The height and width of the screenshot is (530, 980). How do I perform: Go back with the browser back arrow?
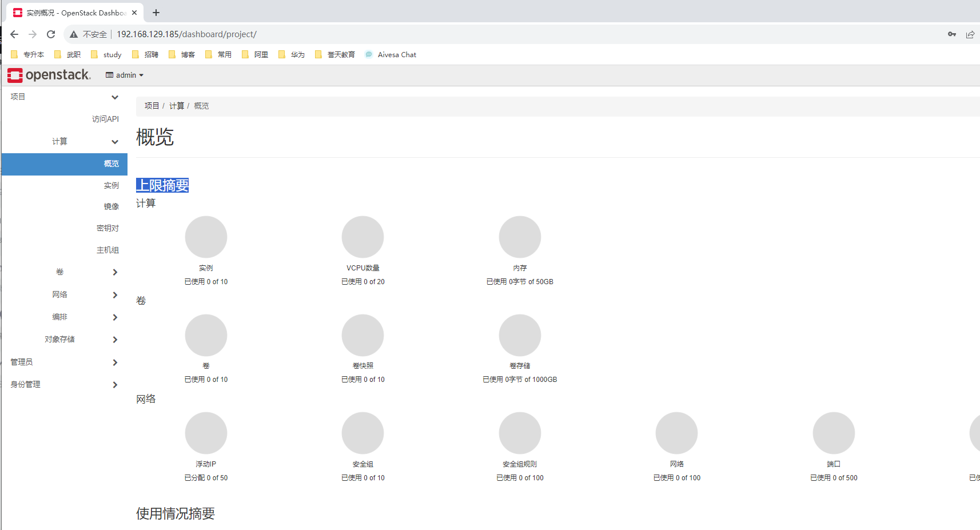pos(14,34)
